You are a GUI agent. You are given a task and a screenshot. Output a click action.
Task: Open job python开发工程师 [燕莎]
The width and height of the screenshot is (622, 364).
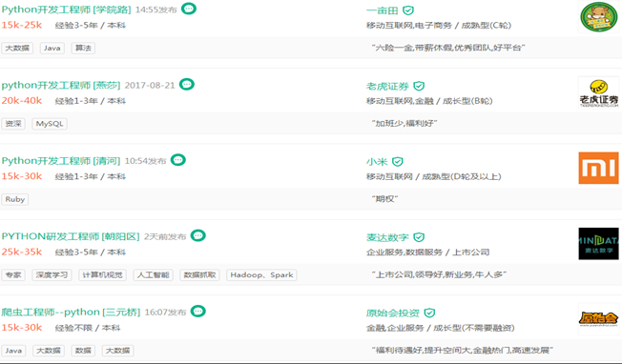tap(61, 85)
